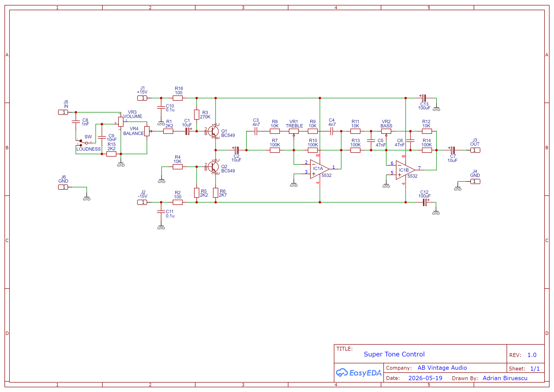Viewport: 554px width, 392px height.
Task: Select resistor R7 100K symbol
Action: click(275, 150)
